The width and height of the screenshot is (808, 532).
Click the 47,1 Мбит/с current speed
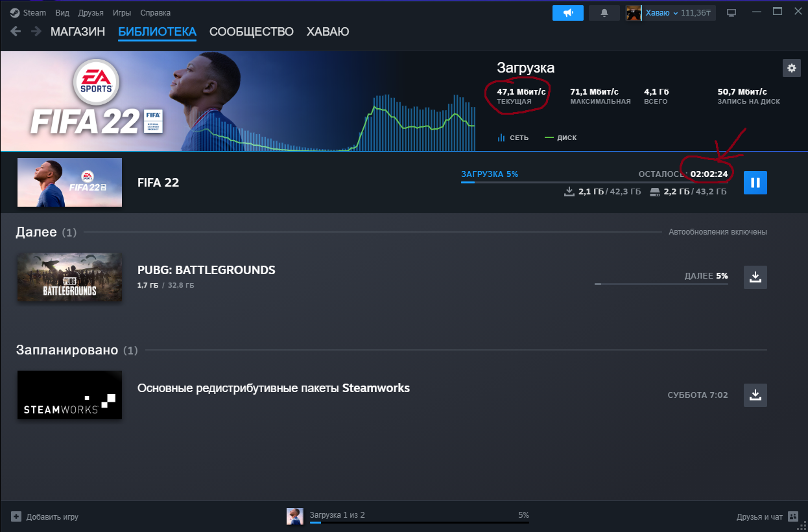(521, 92)
